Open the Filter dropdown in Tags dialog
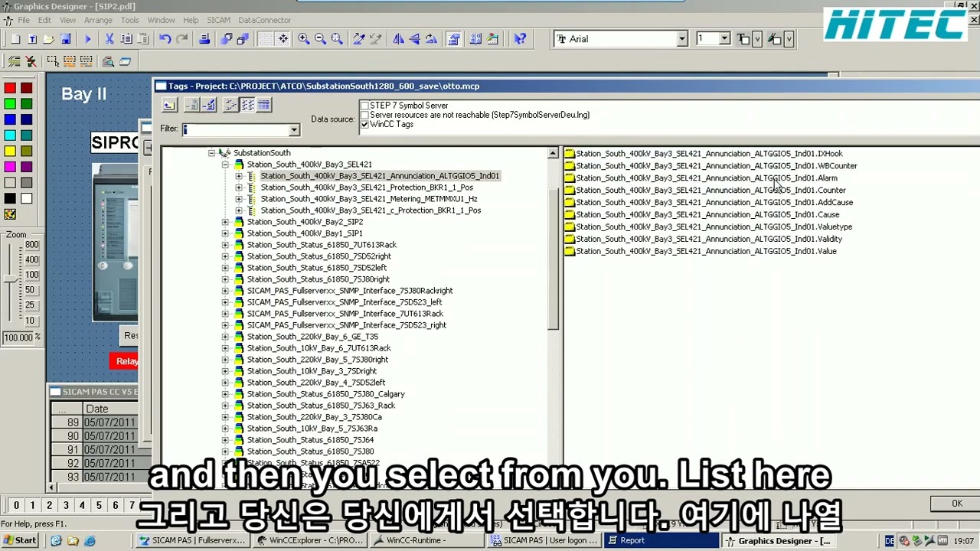This screenshot has width=980, height=551. pyautogui.click(x=293, y=130)
